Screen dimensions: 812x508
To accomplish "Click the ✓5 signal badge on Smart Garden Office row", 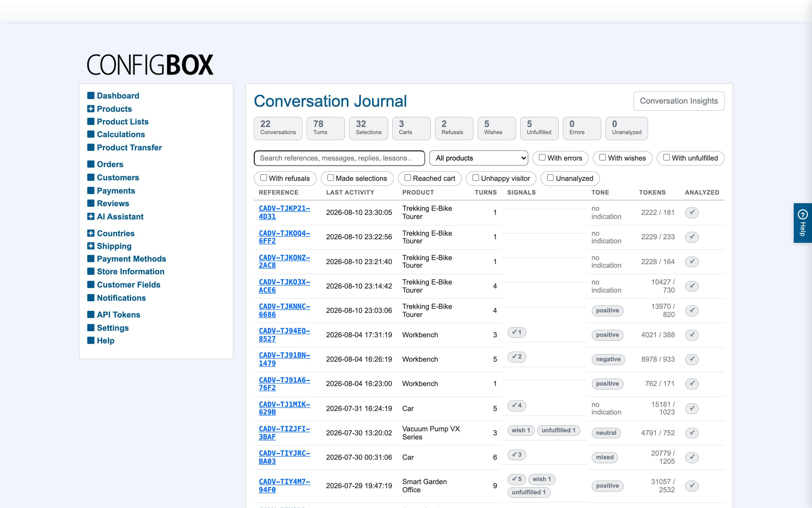I will (x=517, y=479).
